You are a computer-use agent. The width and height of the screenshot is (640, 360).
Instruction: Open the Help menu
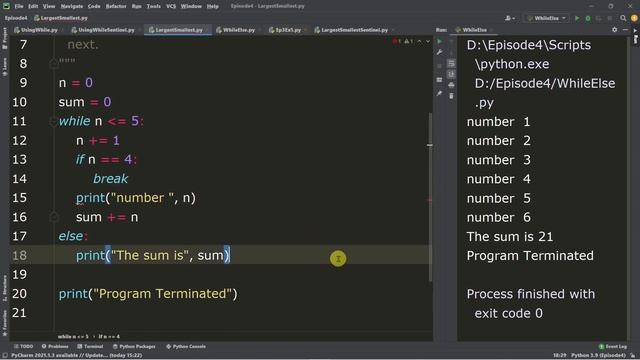click(212, 6)
